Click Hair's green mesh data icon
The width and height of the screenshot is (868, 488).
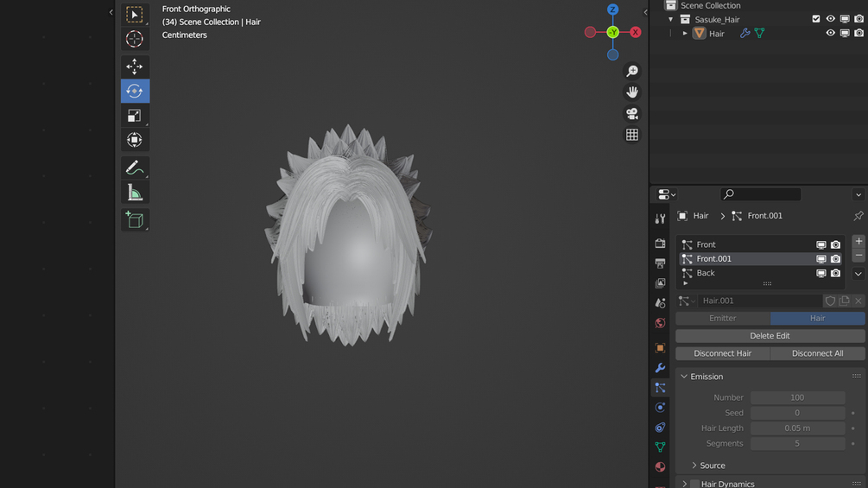(759, 33)
